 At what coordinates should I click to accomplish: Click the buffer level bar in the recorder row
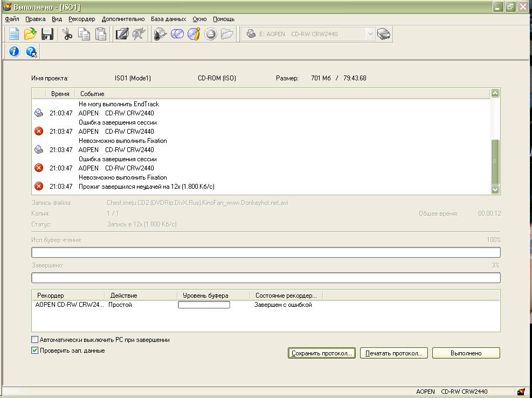(x=204, y=305)
